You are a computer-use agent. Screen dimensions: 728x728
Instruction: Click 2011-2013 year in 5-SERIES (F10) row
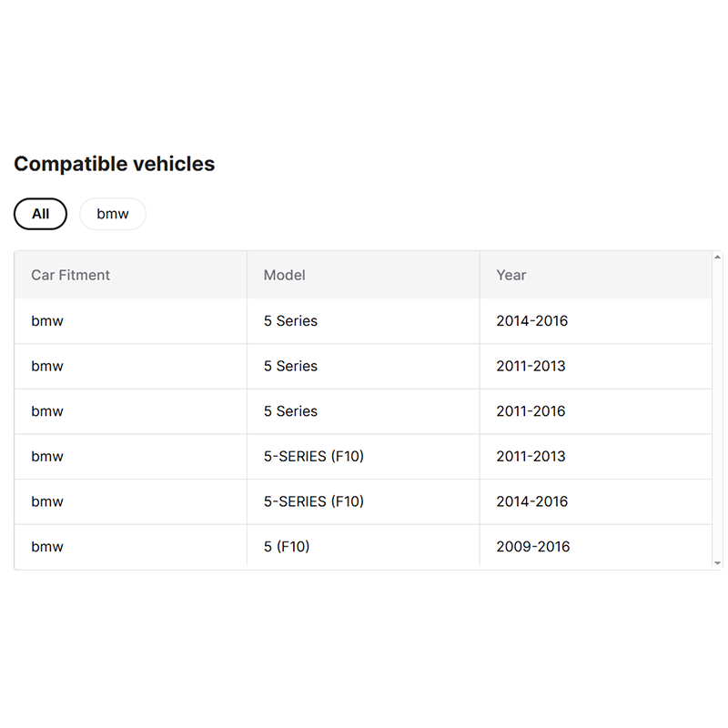(x=531, y=456)
